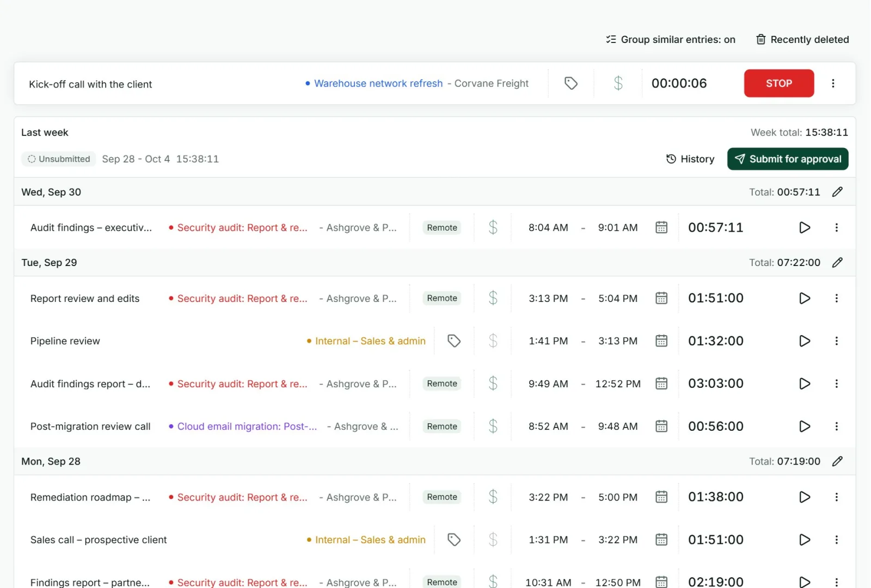Open more options for Pipeline review
The width and height of the screenshot is (871, 588).
coord(837,341)
